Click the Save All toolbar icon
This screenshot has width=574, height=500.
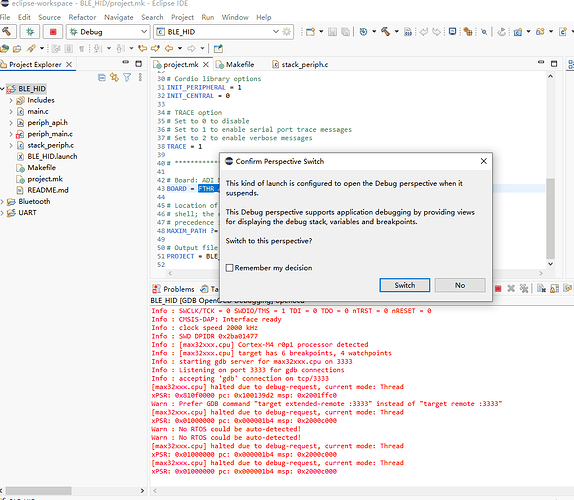pyautogui.click(x=345, y=32)
